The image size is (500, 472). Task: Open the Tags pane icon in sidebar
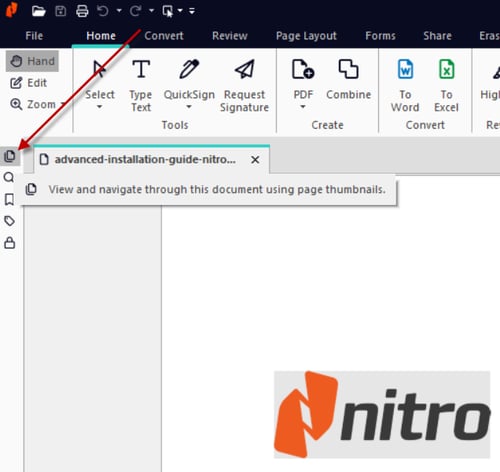pos(9,221)
